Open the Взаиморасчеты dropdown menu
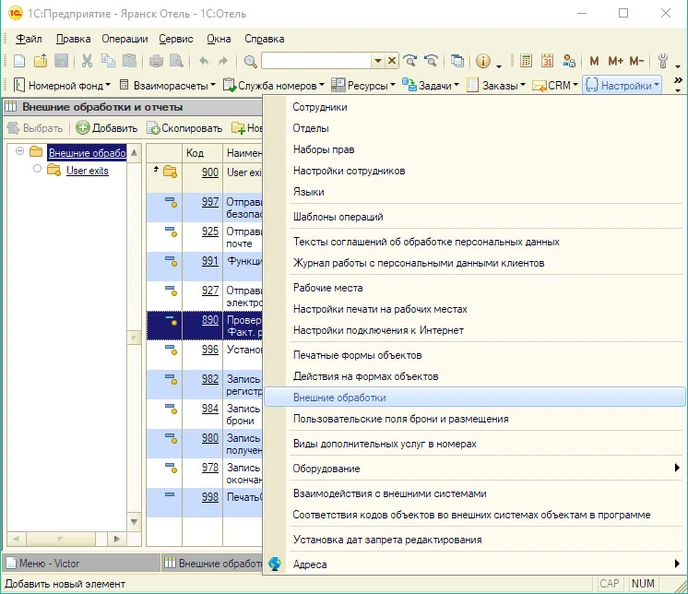Image resolution: width=688 pixels, height=594 pixels. click(x=168, y=86)
